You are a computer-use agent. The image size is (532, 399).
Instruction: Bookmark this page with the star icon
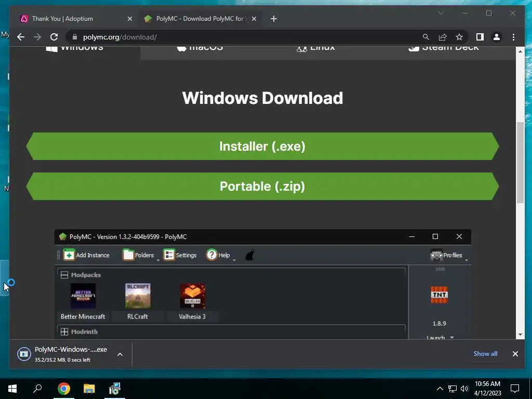[459, 37]
